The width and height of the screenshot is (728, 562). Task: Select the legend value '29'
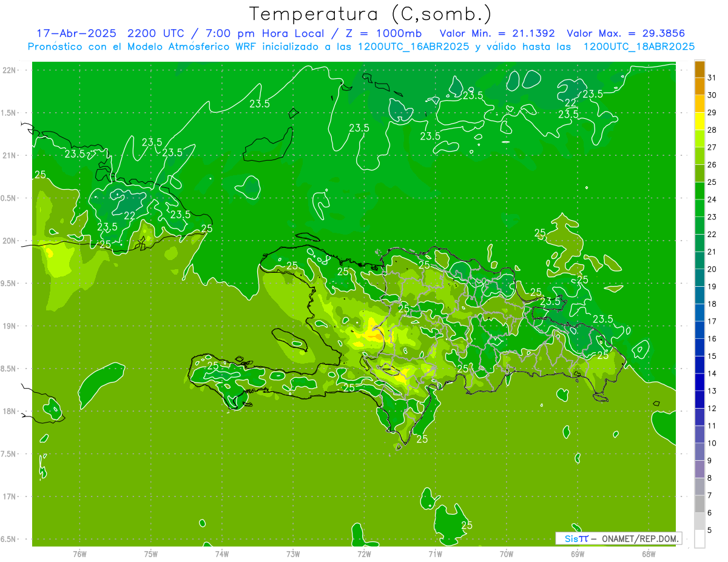712,112
